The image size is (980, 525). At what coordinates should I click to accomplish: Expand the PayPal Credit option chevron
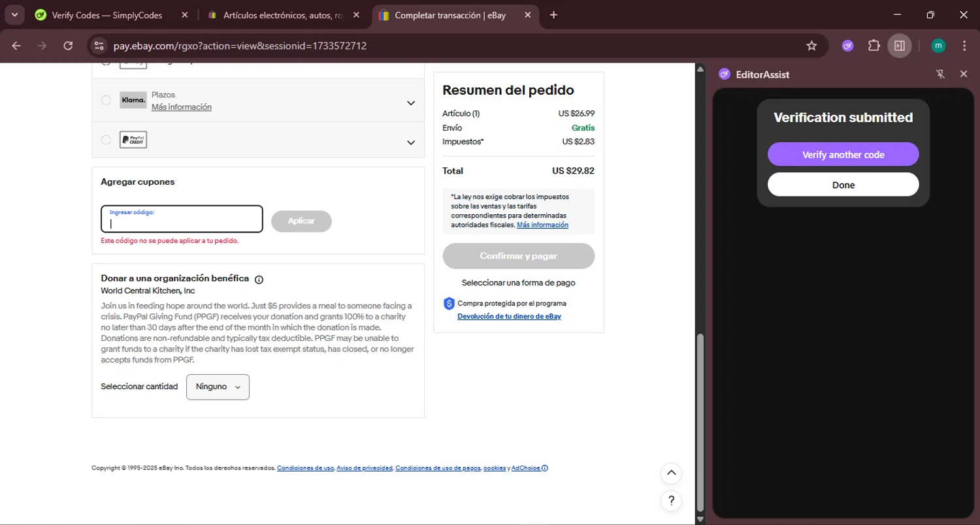click(x=411, y=142)
